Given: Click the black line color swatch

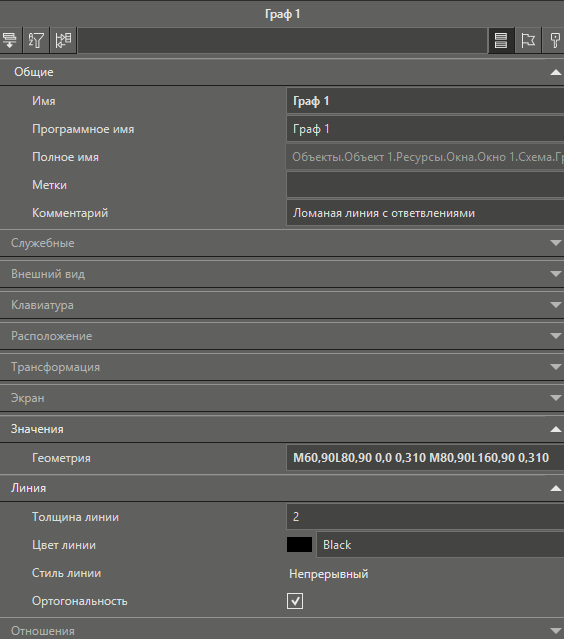Looking at the screenshot, I should [300, 545].
